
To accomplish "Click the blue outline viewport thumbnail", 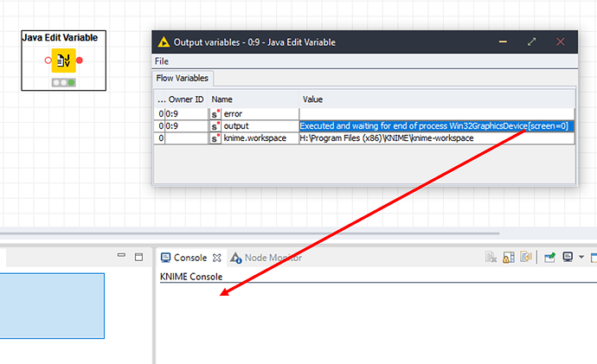I will (x=52, y=306).
